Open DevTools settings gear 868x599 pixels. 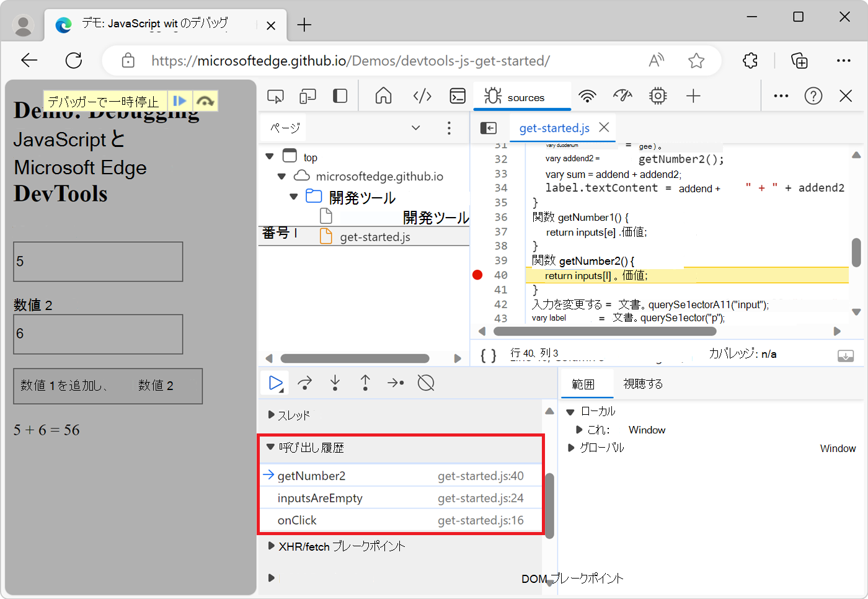click(x=657, y=96)
